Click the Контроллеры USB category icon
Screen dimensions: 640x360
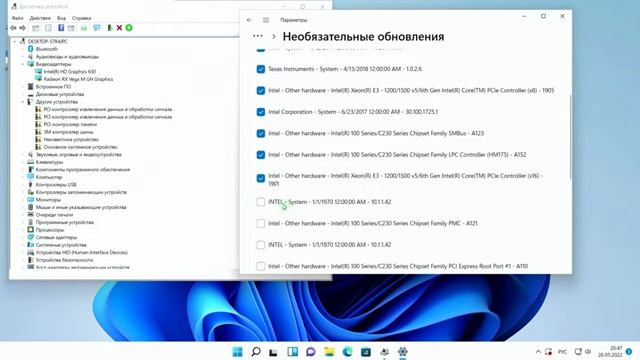pos(30,184)
